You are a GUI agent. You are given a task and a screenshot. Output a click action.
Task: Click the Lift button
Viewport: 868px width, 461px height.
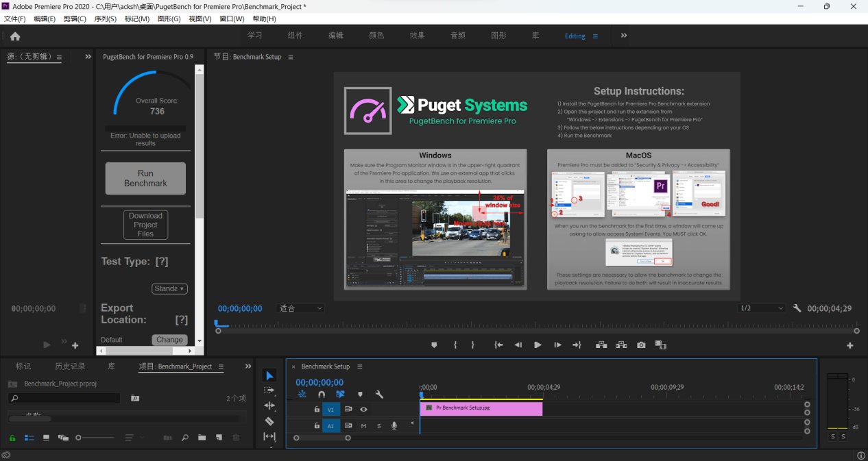click(601, 345)
